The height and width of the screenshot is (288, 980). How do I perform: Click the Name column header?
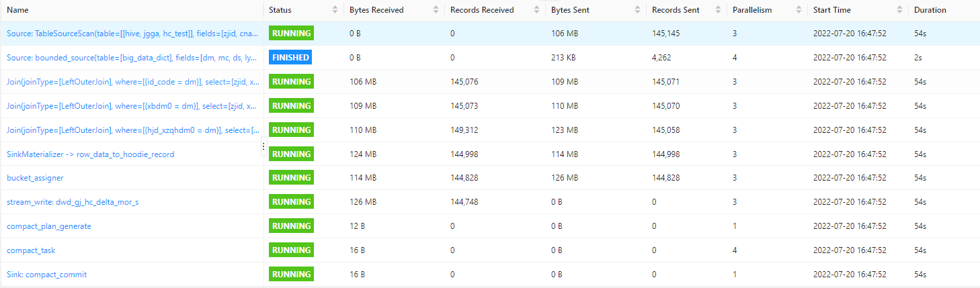(17, 10)
